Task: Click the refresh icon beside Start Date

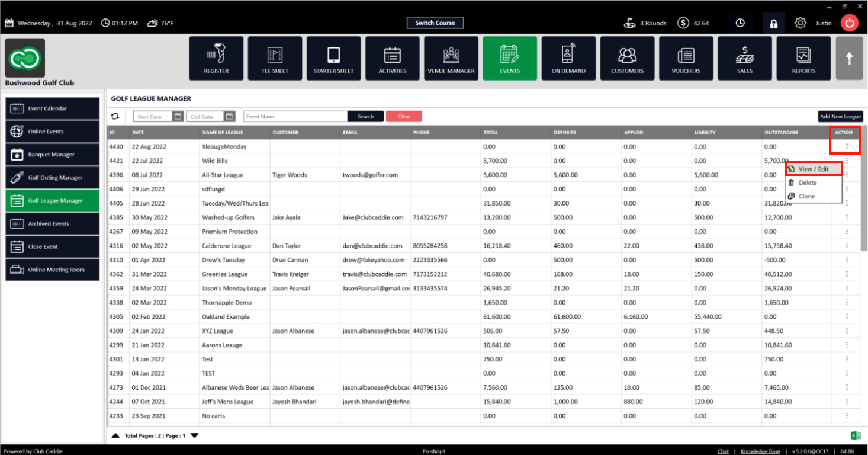Action: 115,117
